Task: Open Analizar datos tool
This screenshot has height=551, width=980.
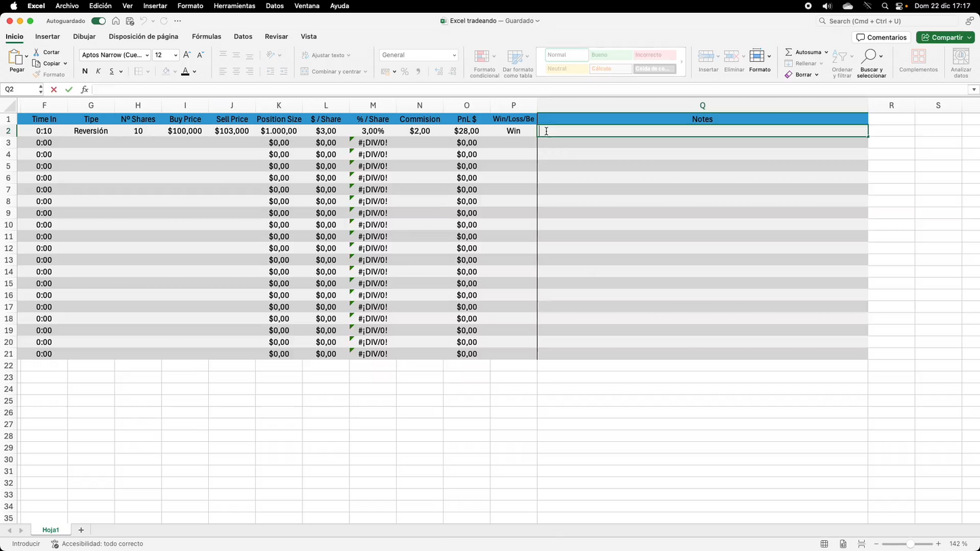Action: [x=960, y=57]
